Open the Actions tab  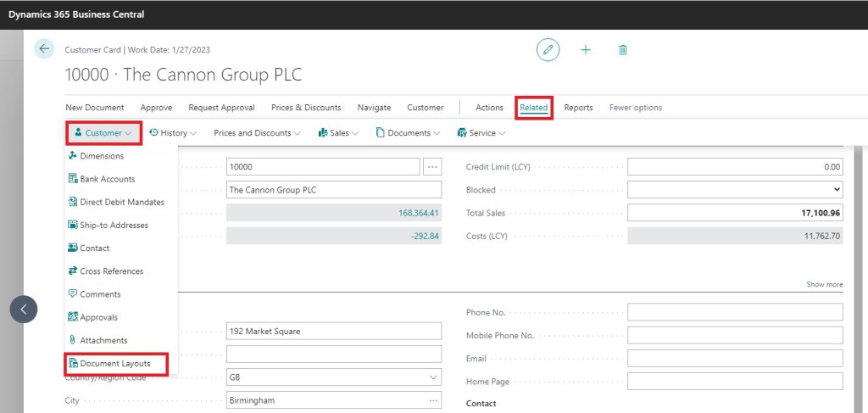pyautogui.click(x=489, y=108)
